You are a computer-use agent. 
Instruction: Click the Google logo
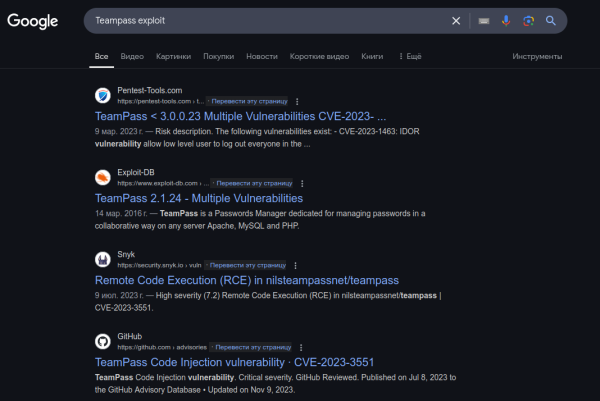[x=33, y=21]
